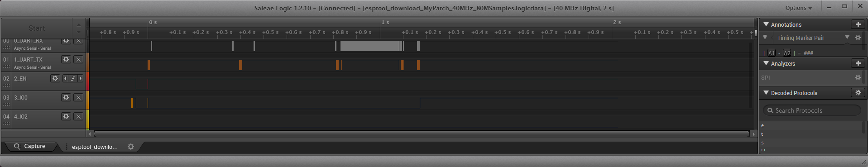Expand Timing Marker Pair dropdown arrow
Image resolution: width=868 pixels, height=167 pixels.
tap(847, 38)
